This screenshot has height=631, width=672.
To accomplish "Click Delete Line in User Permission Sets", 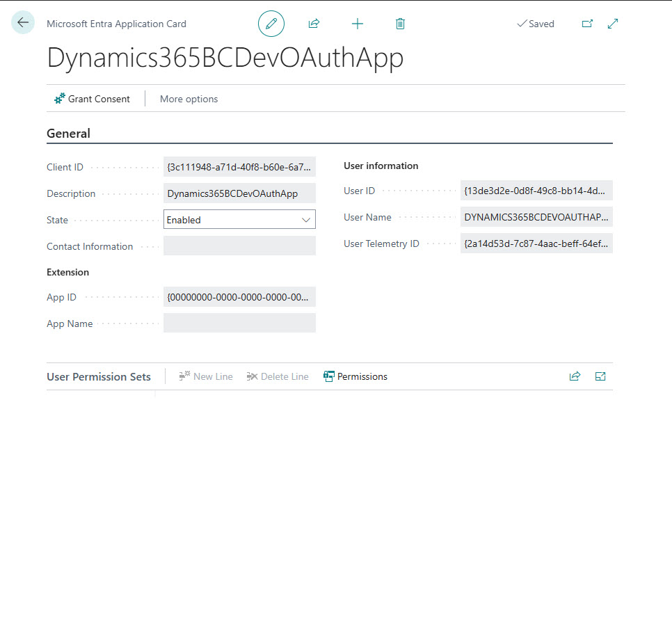I will pos(278,376).
